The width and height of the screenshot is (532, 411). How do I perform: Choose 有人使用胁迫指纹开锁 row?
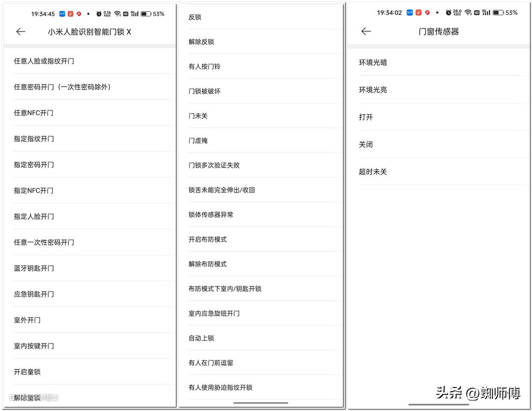pyautogui.click(x=261, y=387)
